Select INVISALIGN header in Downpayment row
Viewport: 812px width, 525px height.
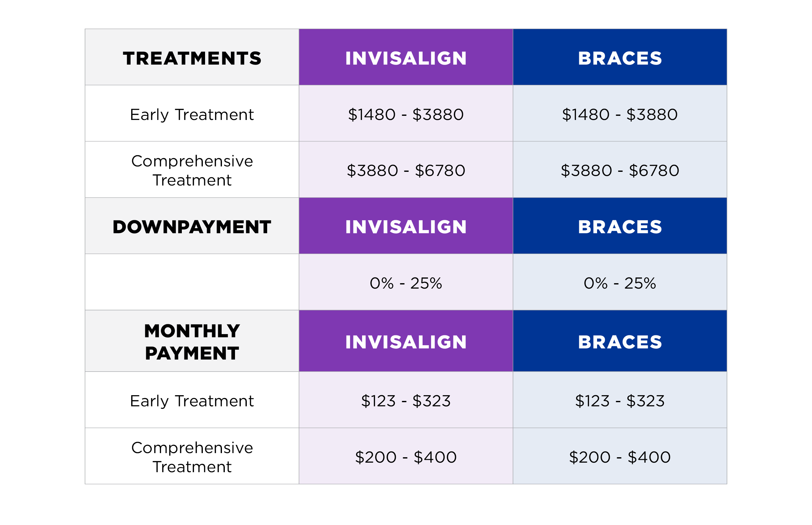tap(406, 226)
